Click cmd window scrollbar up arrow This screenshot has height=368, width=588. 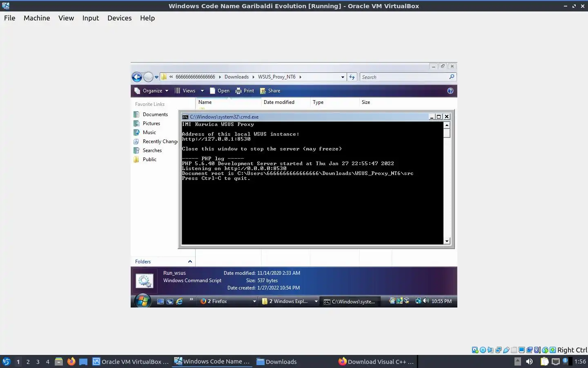447,125
